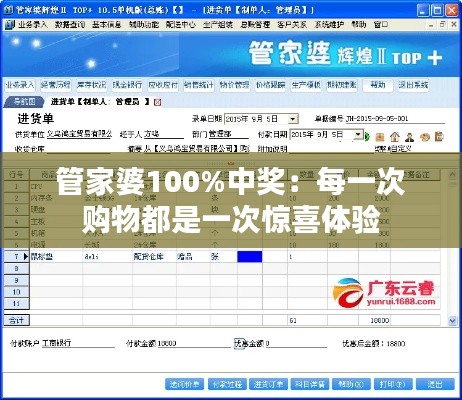The height and width of the screenshot is (400, 462).
Task: Open the 付款日期 date dropdown
Action: (x=358, y=135)
